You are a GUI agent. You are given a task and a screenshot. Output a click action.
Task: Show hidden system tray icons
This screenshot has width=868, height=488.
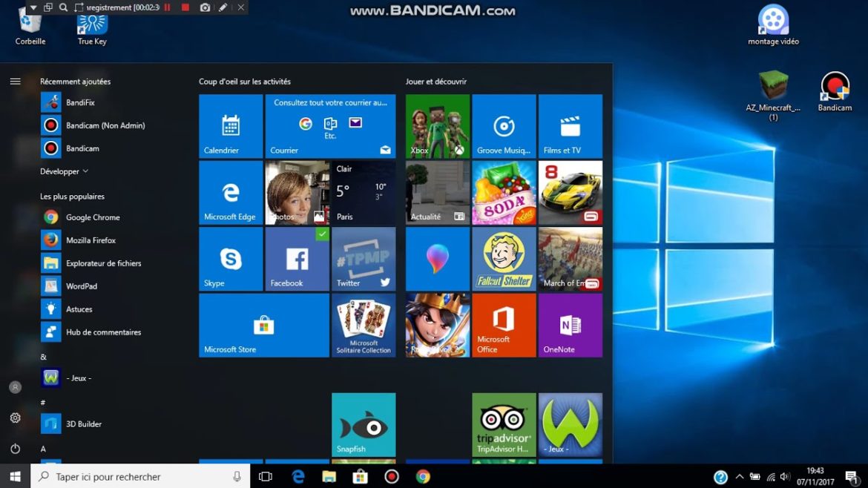point(740,477)
